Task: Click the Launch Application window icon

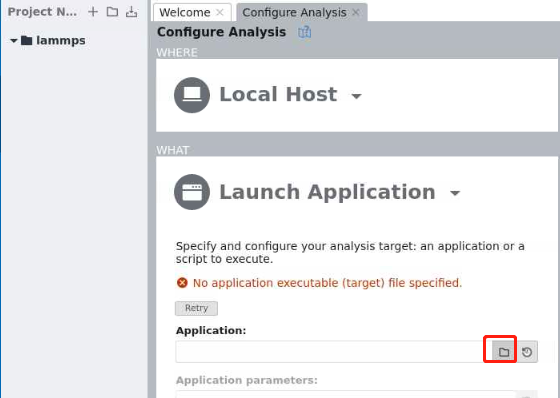Action: click(x=192, y=192)
